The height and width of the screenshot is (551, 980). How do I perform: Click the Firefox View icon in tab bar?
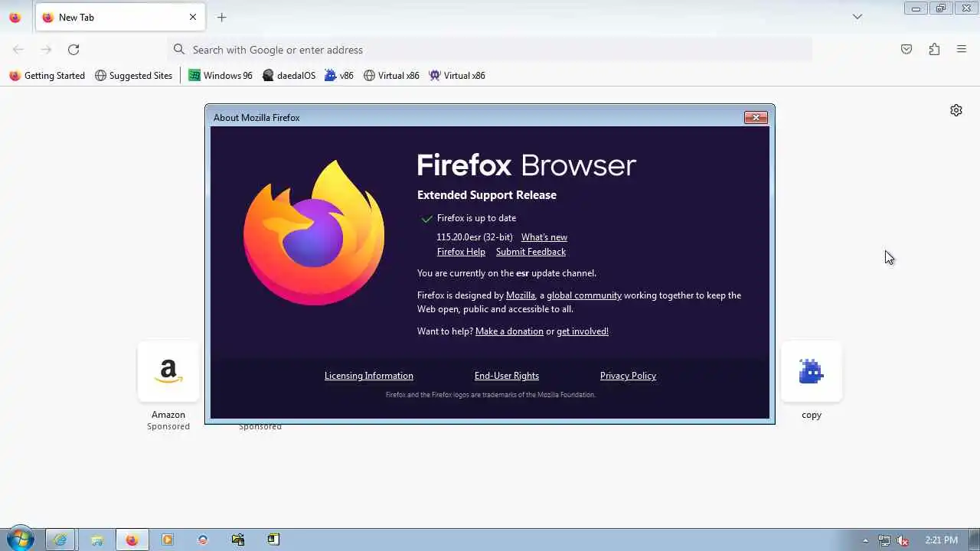point(15,17)
